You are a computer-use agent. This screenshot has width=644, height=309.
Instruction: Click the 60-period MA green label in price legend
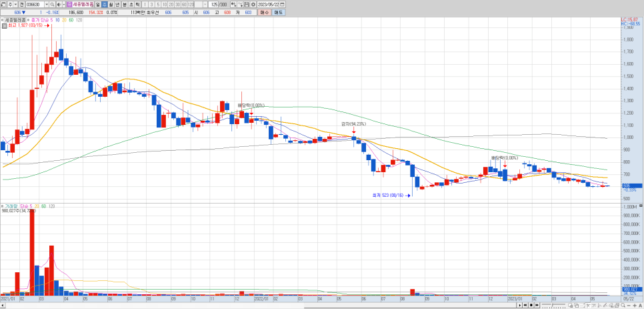pyautogui.click(x=71, y=20)
